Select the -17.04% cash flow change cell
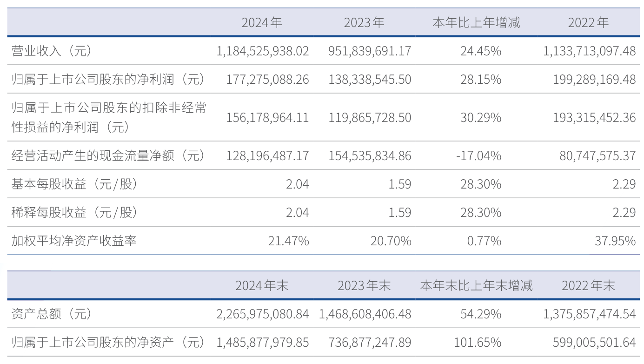 [478, 155]
